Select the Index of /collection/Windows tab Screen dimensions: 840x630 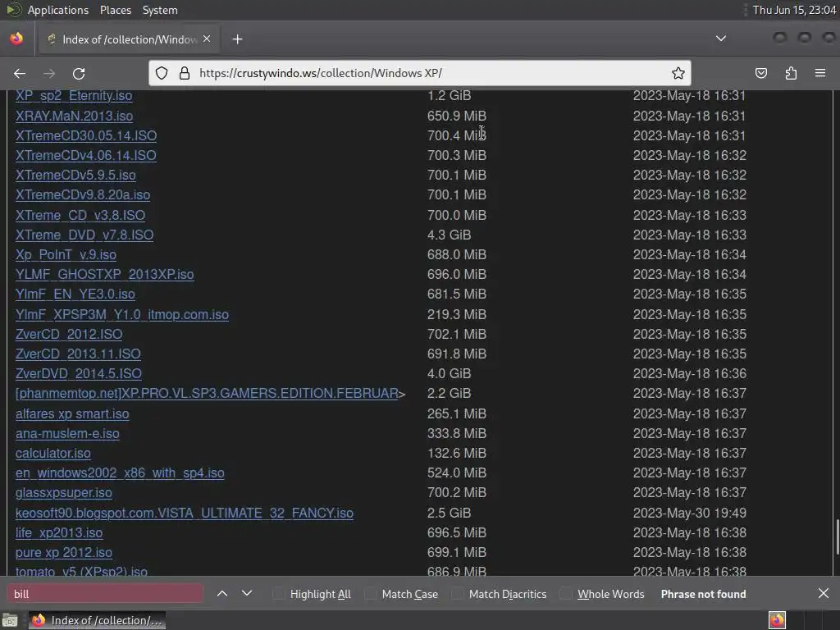127,39
